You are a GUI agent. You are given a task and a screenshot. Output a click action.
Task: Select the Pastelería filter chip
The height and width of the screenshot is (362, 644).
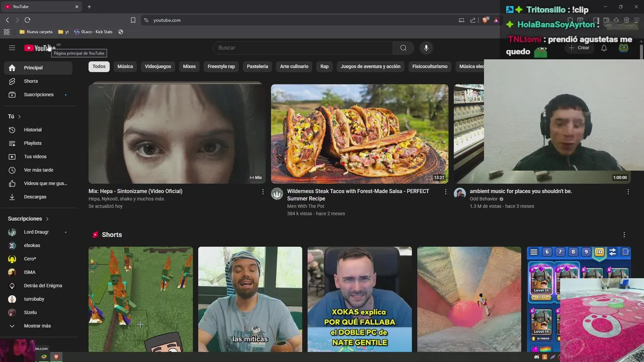258,66
